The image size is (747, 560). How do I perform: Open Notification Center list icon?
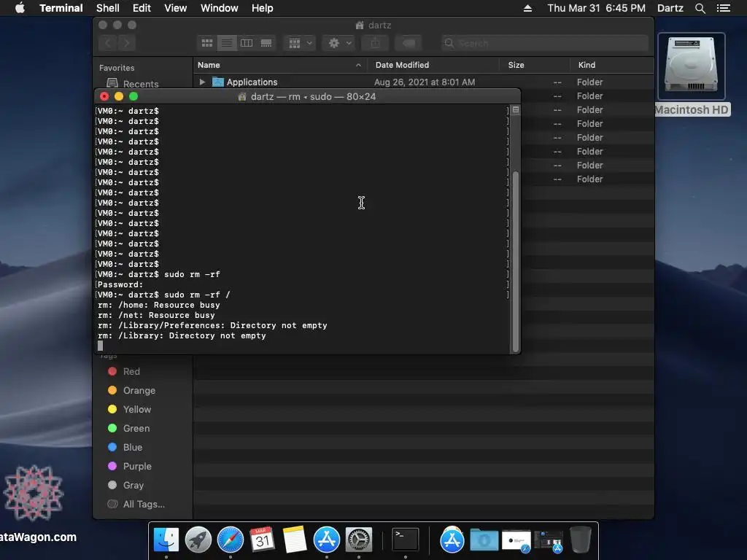point(723,8)
